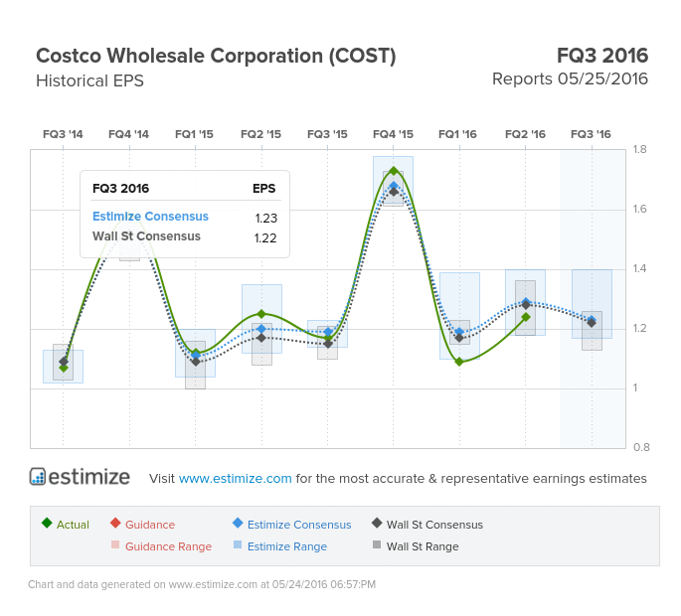Click the 1.22 EPS value
The width and height of the screenshot is (681, 616).
pos(265,237)
